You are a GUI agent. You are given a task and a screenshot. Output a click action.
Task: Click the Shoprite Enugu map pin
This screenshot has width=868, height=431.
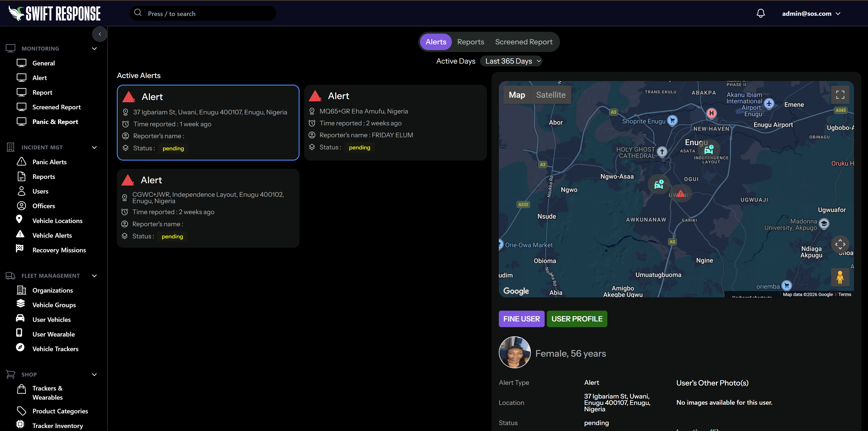[673, 120]
